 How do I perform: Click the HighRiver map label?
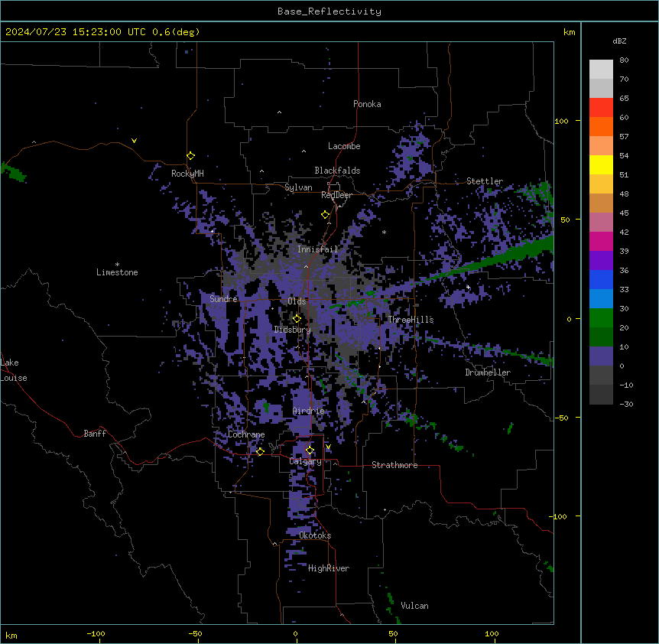click(329, 568)
